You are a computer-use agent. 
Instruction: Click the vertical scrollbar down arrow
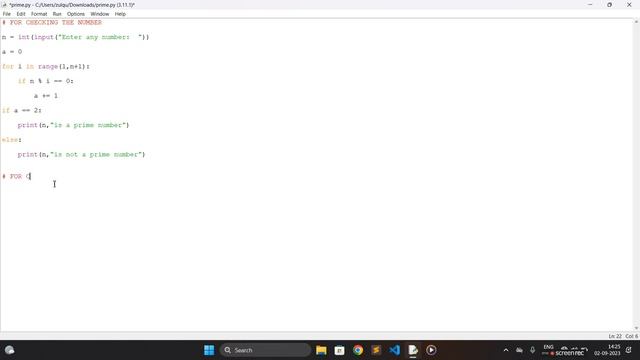pyautogui.click(x=636, y=329)
